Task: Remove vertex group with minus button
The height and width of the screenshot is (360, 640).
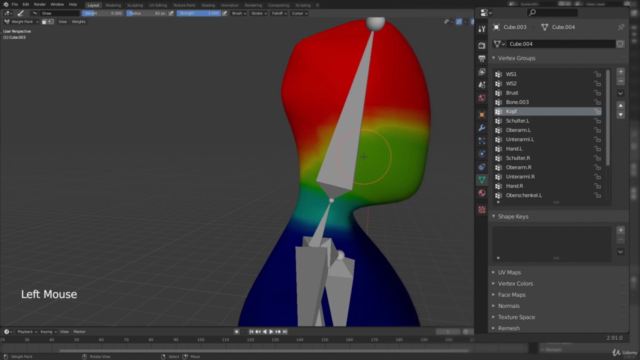Action: point(620,81)
